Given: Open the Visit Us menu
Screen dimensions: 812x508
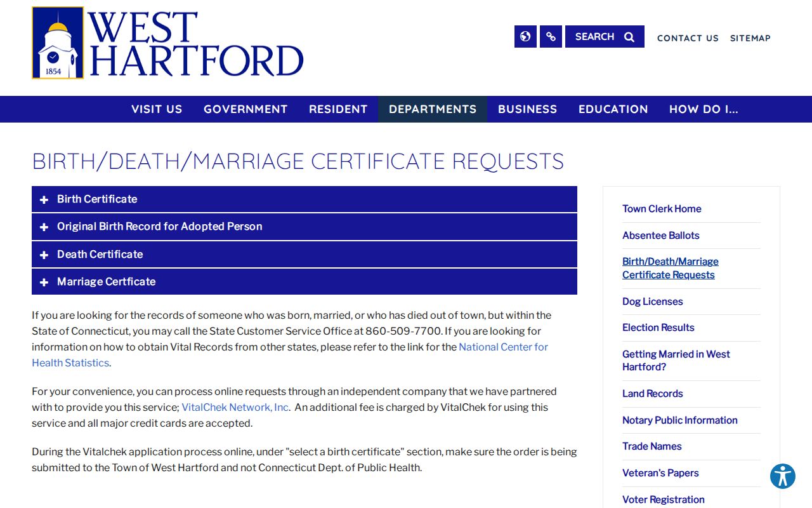Looking at the screenshot, I should (157, 109).
